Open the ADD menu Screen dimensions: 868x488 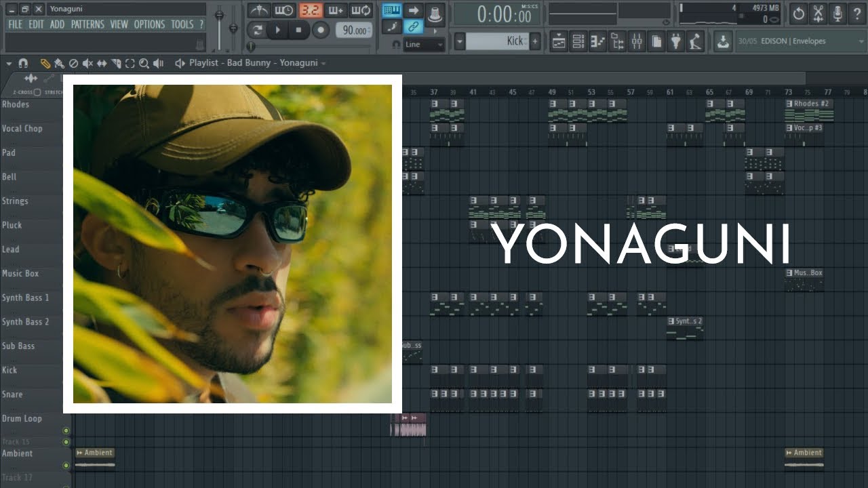tap(58, 24)
